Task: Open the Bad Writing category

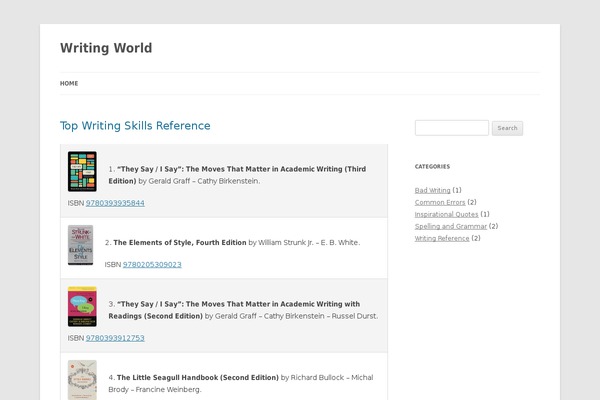Action: (432, 190)
